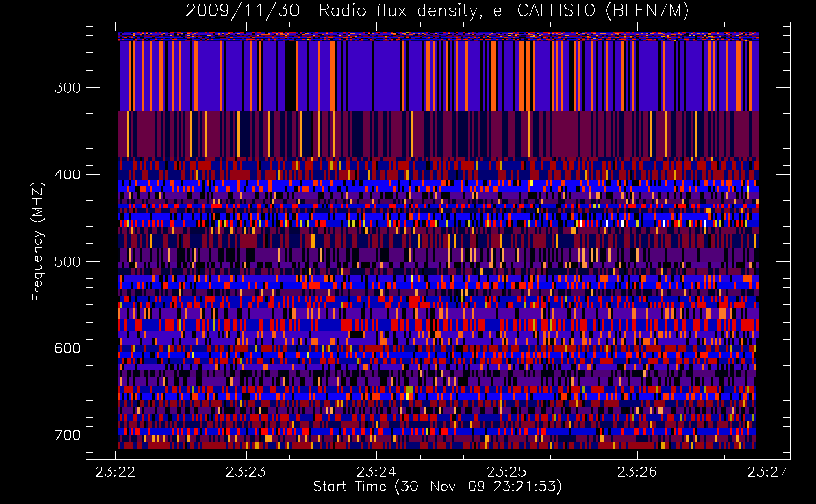816x504 pixels.
Task: Click the 600 frequency tick label
Action: click(68, 348)
